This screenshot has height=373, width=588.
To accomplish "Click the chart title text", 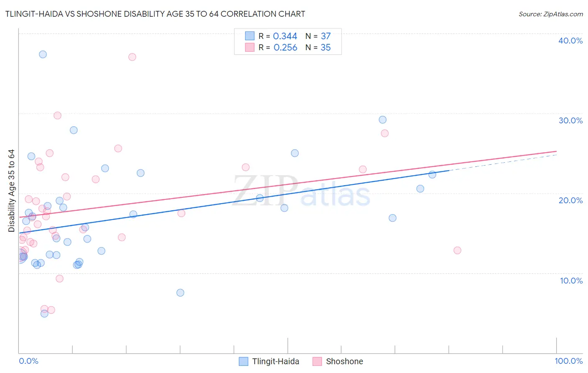I will pos(155,14).
